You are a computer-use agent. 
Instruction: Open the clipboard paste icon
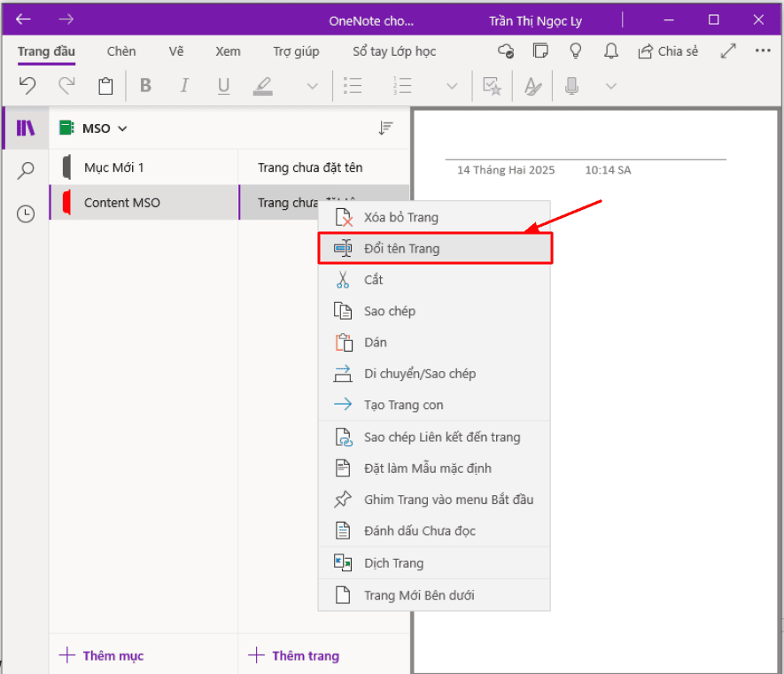[x=105, y=86]
